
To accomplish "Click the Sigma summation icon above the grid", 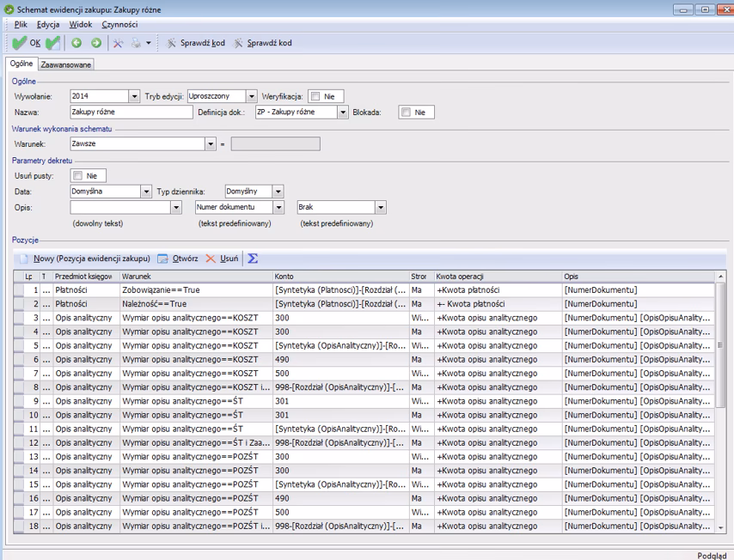I will click(254, 258).
